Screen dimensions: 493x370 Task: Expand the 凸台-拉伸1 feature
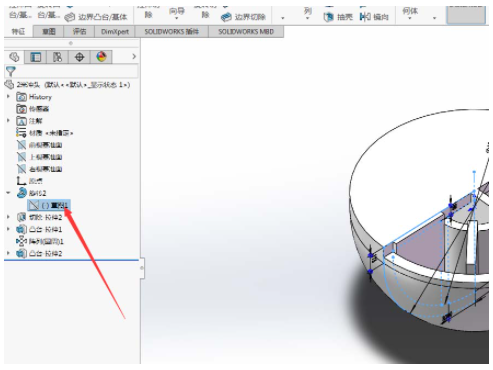click(8, 229)
